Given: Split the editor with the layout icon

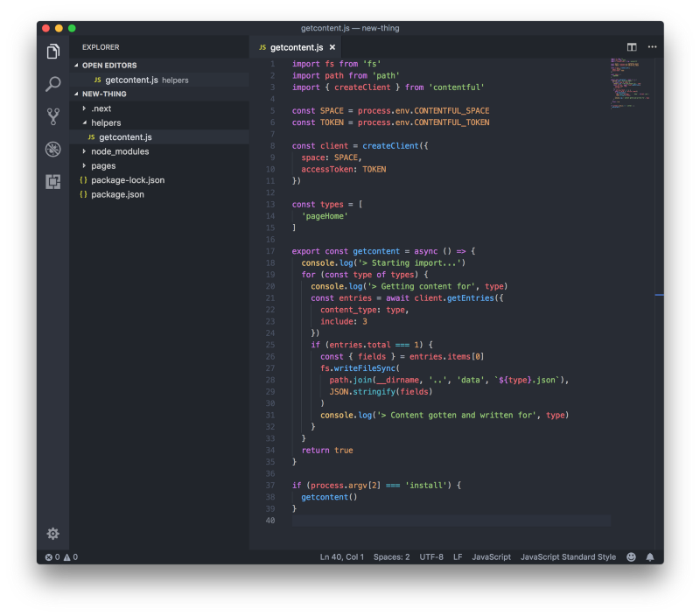Looking at the screenshot, I should [630, 46].
